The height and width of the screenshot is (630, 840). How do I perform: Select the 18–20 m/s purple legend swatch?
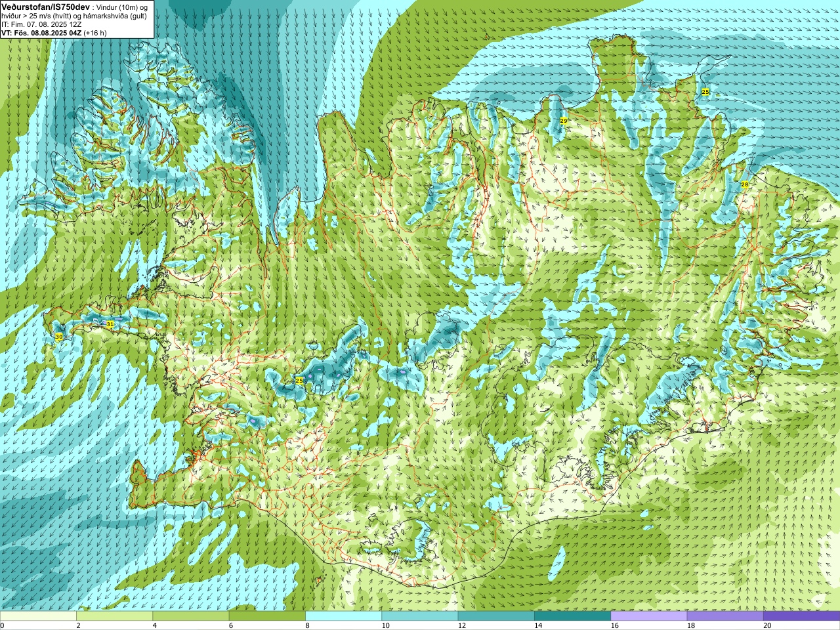[724, 616]
